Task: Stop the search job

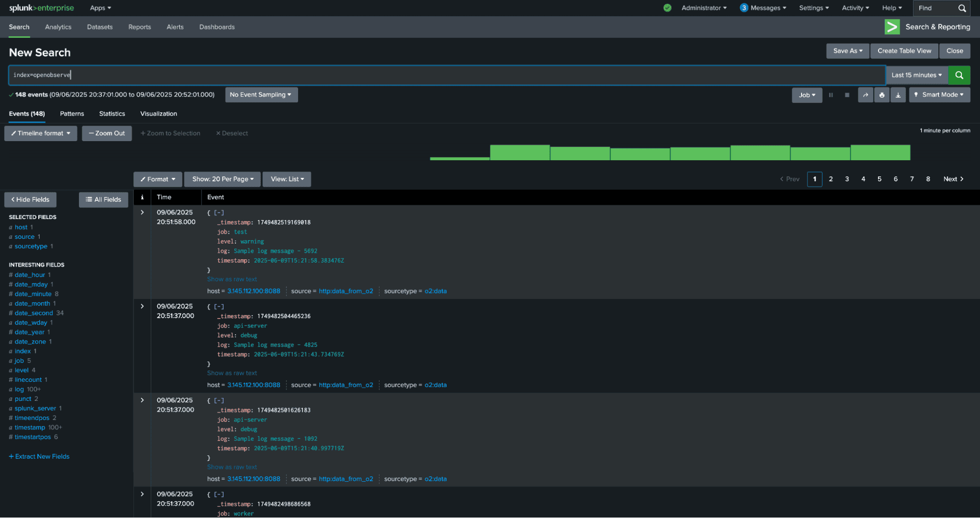Action: [847, 95]
